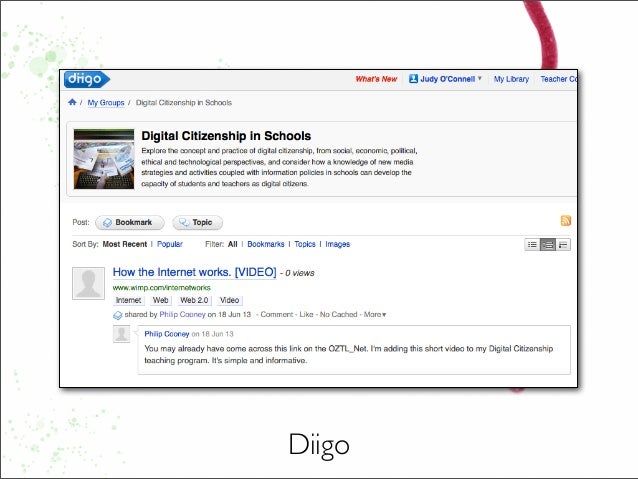The width and height of the screenshot is (638, 479).
Task: Select the Web 2.0 tag
Action: tap(194, 300)
